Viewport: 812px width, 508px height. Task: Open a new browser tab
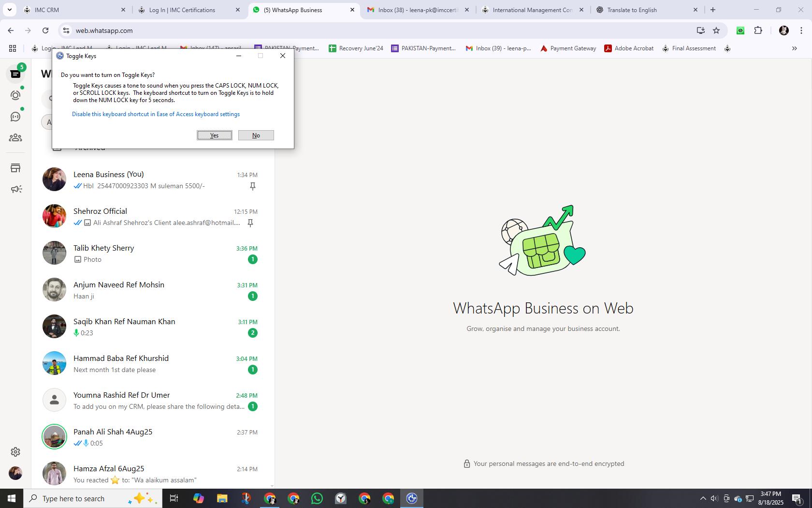(712, 10)
